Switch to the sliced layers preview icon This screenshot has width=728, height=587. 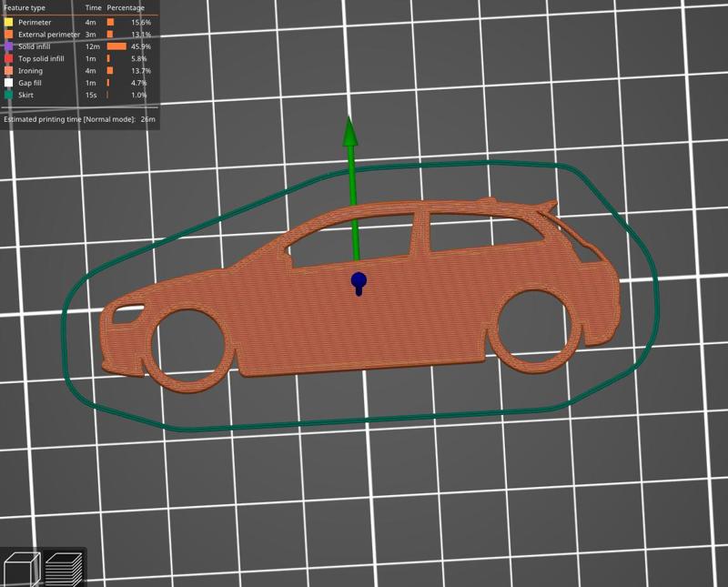64,569
